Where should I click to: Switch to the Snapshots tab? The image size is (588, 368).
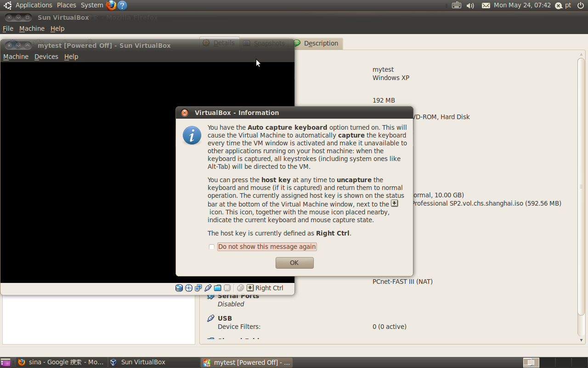click(x=265, y=43)
